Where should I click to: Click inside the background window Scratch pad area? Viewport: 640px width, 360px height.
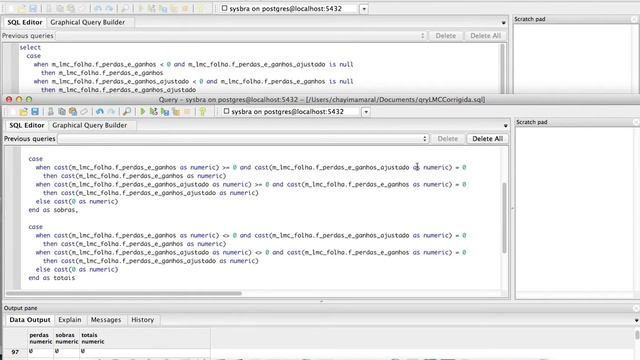pyautogui.click(x=573, y=59)
